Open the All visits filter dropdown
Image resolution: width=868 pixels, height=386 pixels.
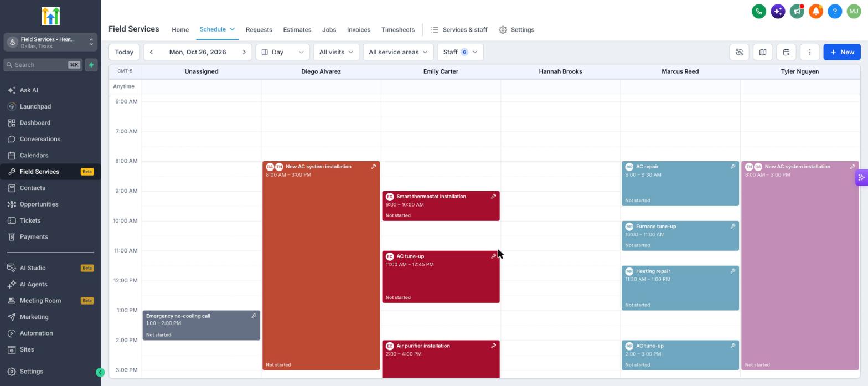point(336,52)
